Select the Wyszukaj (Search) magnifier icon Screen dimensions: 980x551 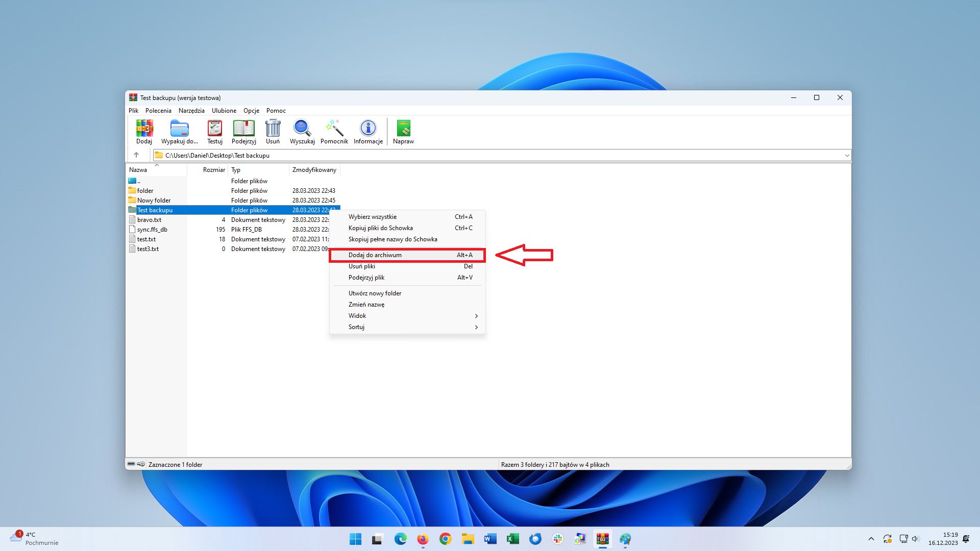[302, 131]
